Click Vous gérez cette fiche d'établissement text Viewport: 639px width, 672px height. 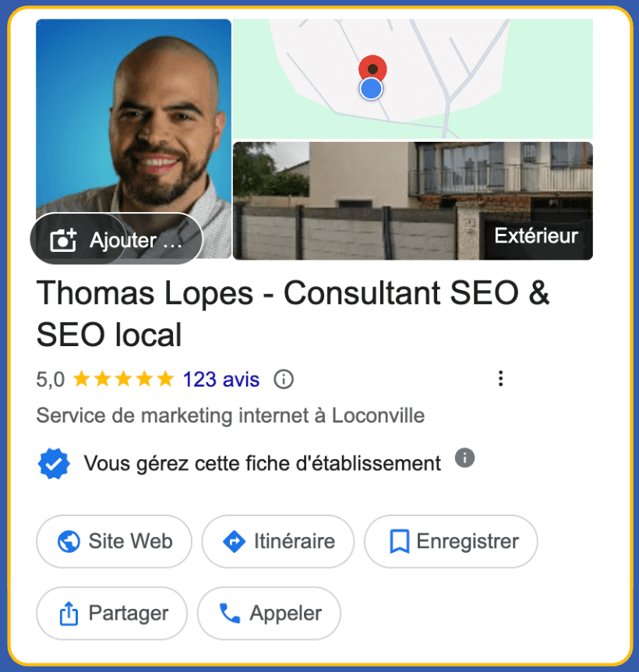click(262, 463)
